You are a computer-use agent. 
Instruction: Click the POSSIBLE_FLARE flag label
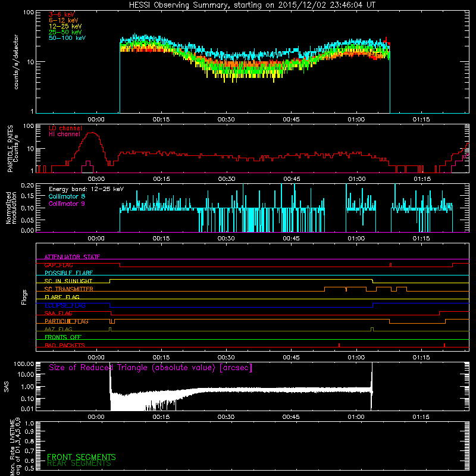click(x=68, y=273)
